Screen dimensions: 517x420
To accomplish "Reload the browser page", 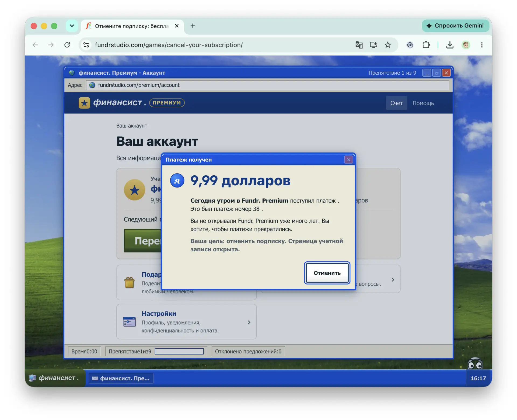I will click(67, 45).
